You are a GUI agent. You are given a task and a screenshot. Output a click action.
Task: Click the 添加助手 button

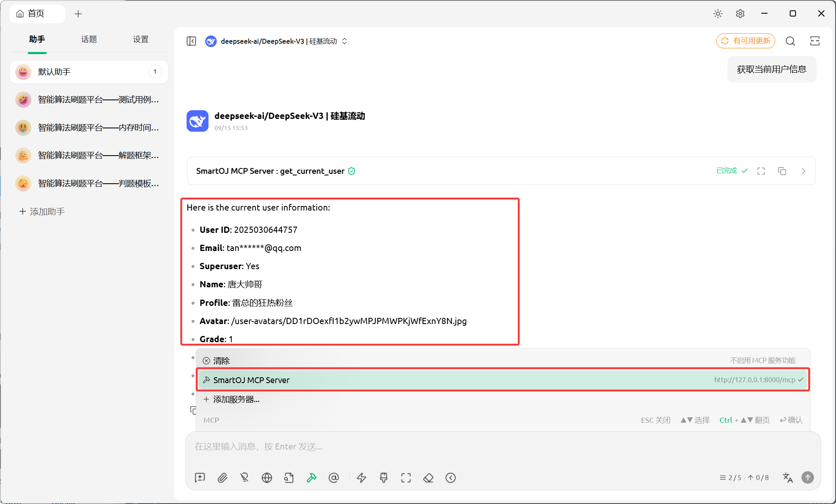coord(42,211)
